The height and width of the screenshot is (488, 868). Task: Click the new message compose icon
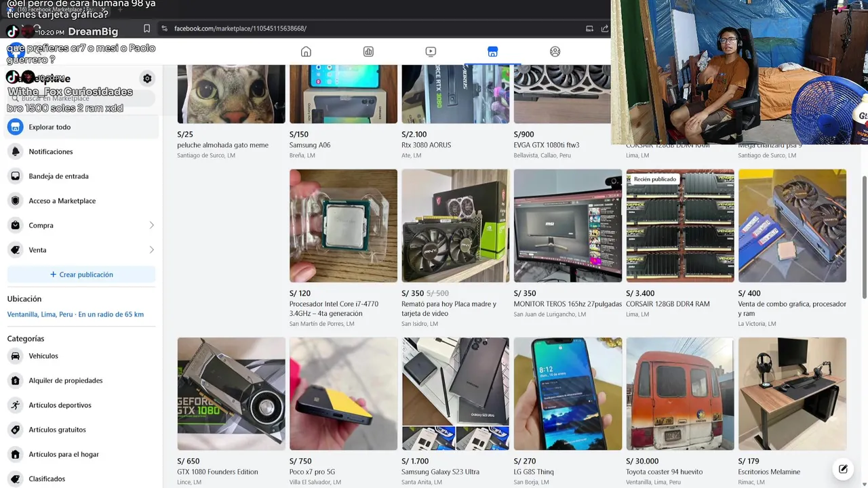843,469
